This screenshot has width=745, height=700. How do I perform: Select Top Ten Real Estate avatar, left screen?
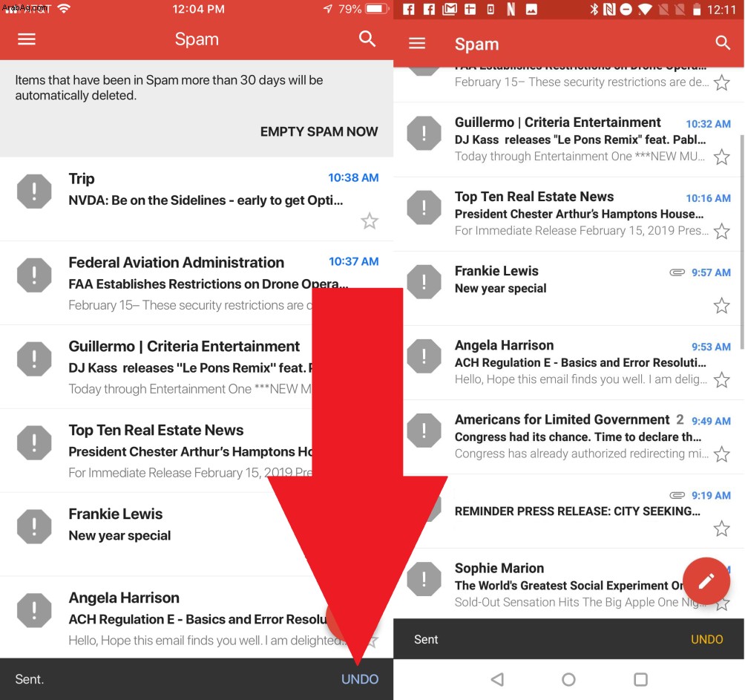[34, 443]
